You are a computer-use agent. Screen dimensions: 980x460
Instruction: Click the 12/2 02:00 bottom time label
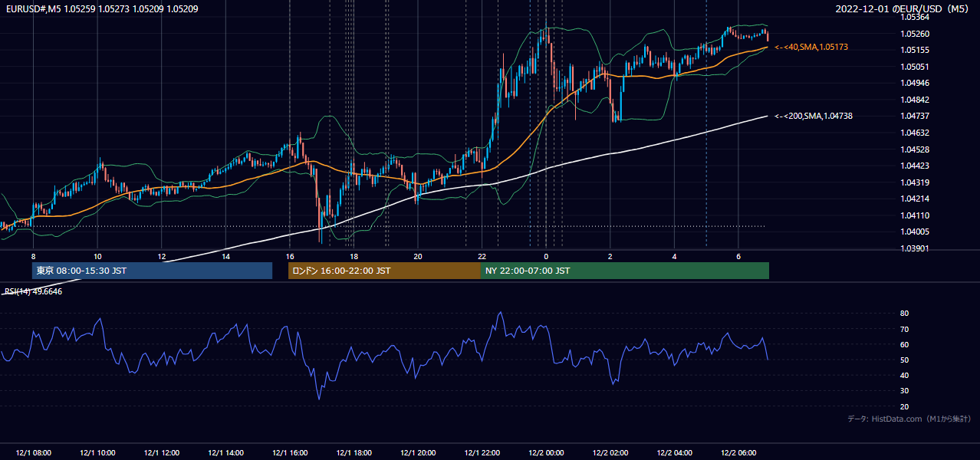tap(610, 453)
